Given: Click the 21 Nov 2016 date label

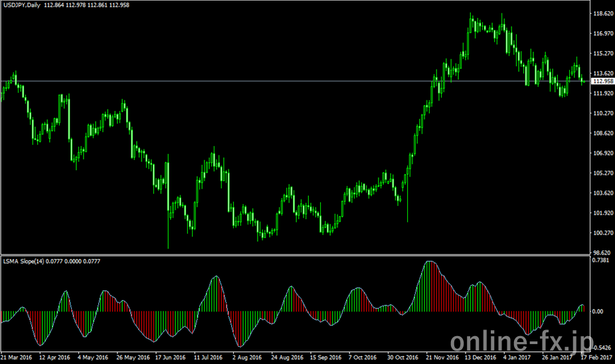Looking at the screenshot, I should (x=442, y=358).
